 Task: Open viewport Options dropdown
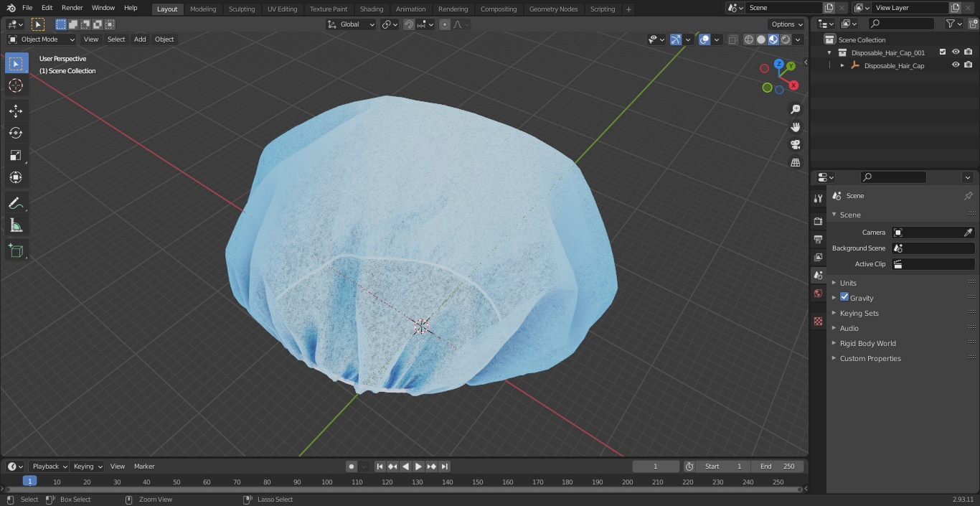787,24
